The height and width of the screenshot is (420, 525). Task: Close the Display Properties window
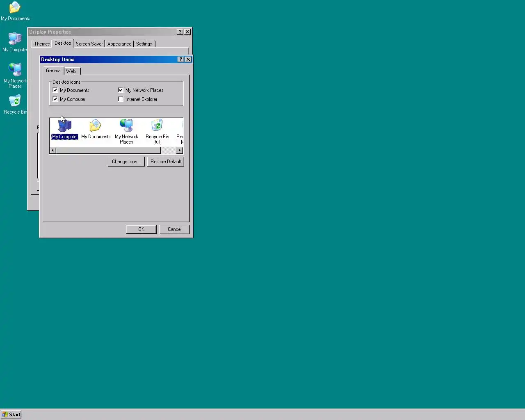(187, 32)
